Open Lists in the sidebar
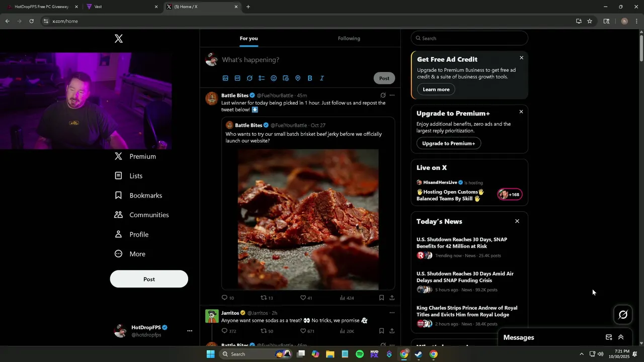The height and width of the screenshot is (362, 644). point(129,176)
